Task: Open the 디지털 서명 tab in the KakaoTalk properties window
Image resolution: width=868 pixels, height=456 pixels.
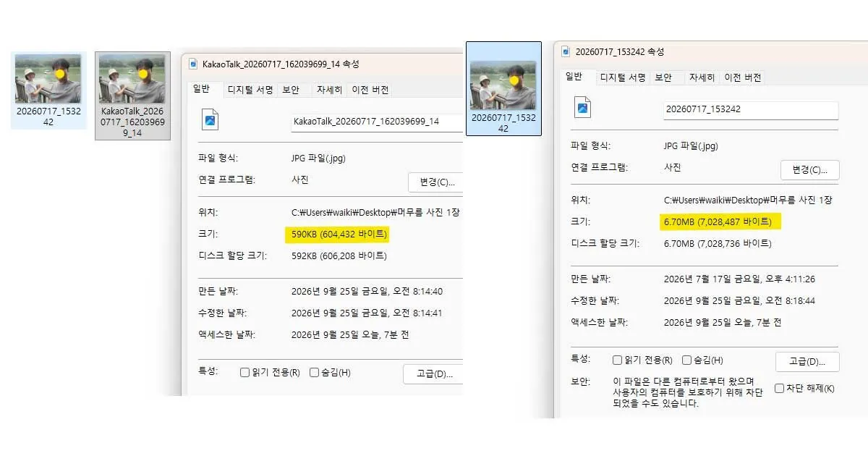Action: coord(250,90)
